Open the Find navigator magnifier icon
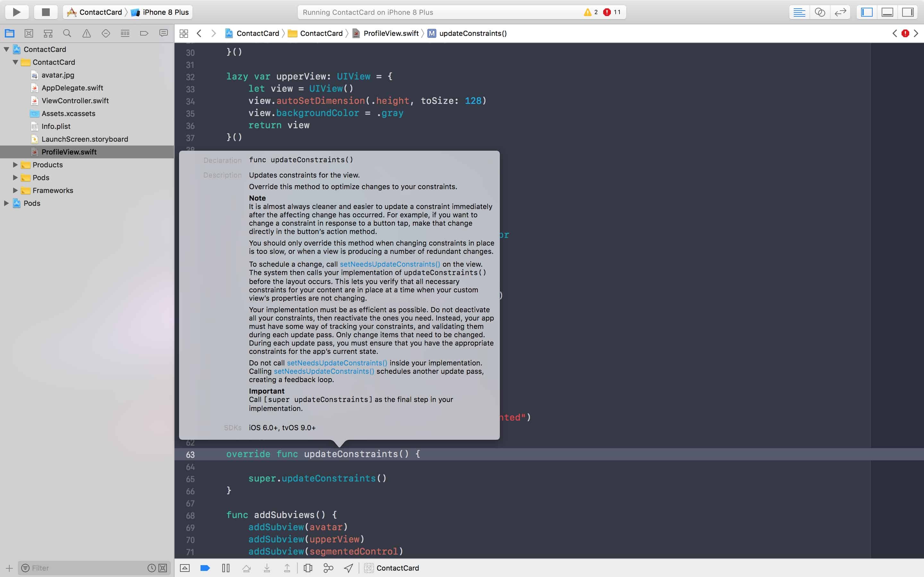The width and height of the screenshot is (924, 577). click(67, 34)
